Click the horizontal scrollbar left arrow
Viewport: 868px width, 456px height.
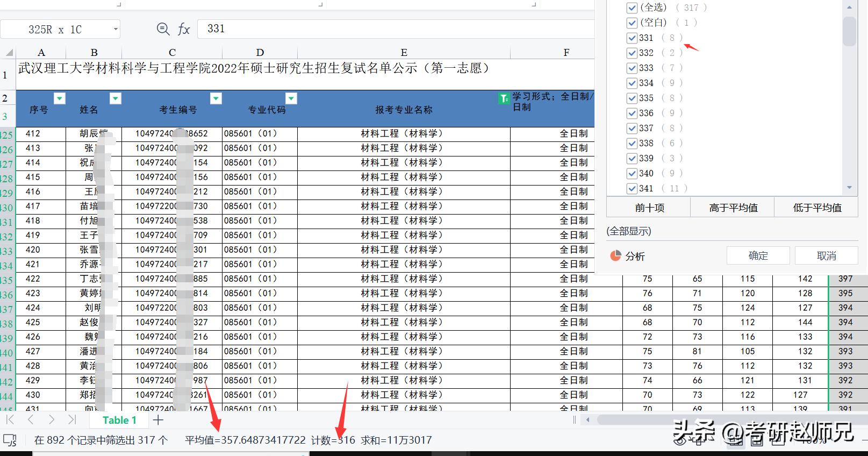pos(588,420)
